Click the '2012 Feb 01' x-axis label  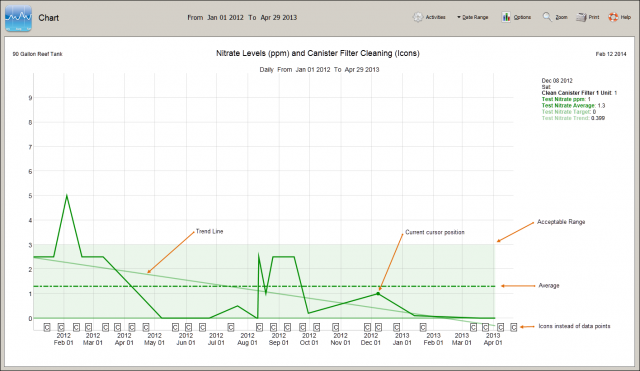coord(64,339)
